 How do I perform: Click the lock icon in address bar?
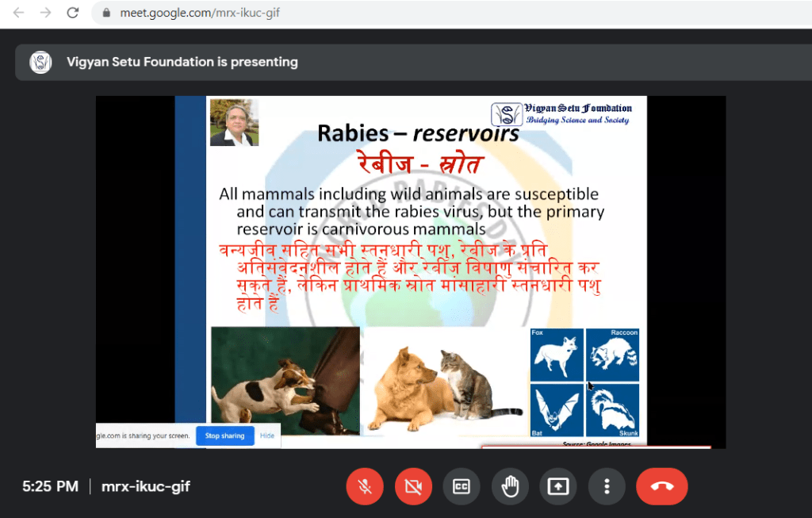106,13
